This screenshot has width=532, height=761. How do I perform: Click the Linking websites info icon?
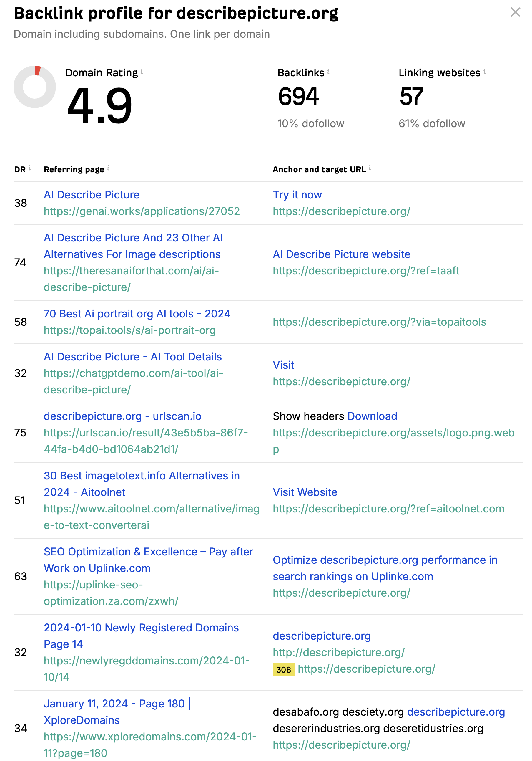[484, 71]
